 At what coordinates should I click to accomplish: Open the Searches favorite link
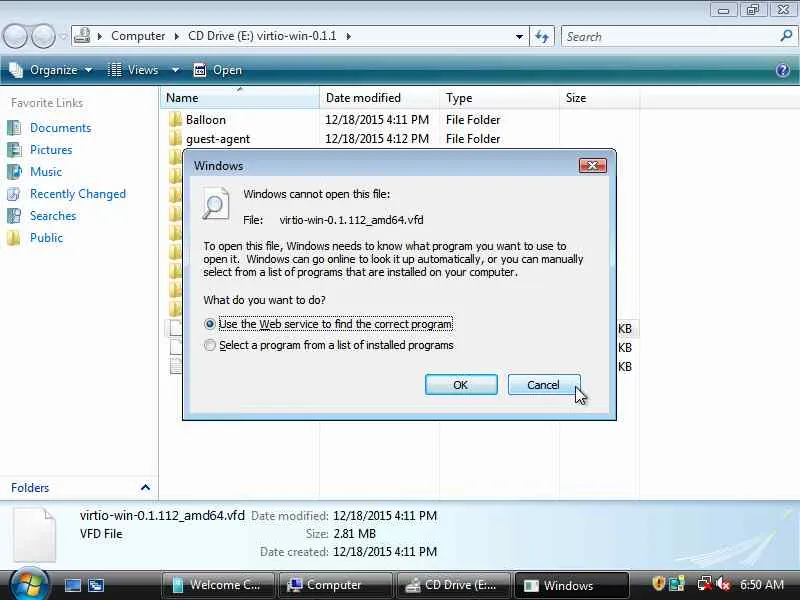pyautogui.click(x=53, y=216)
